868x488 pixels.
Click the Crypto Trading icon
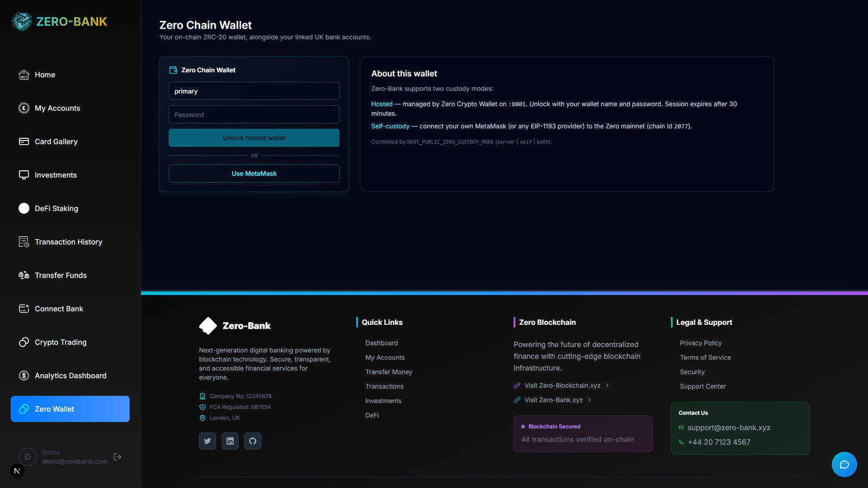[24, 342]
